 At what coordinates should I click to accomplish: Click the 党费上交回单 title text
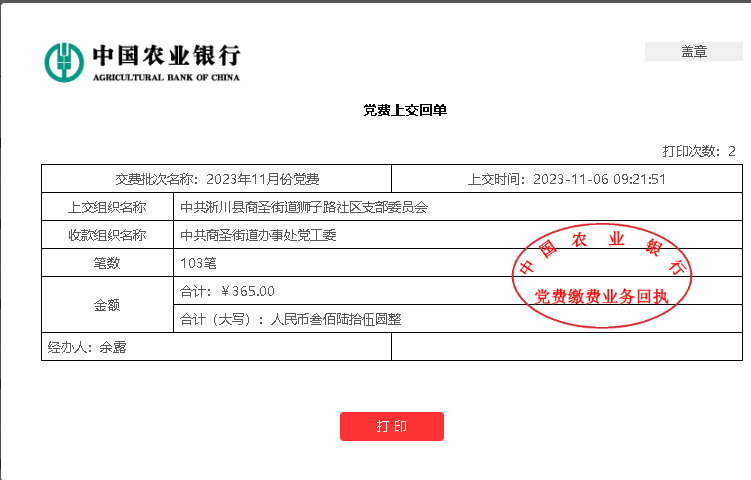point(405,110)
